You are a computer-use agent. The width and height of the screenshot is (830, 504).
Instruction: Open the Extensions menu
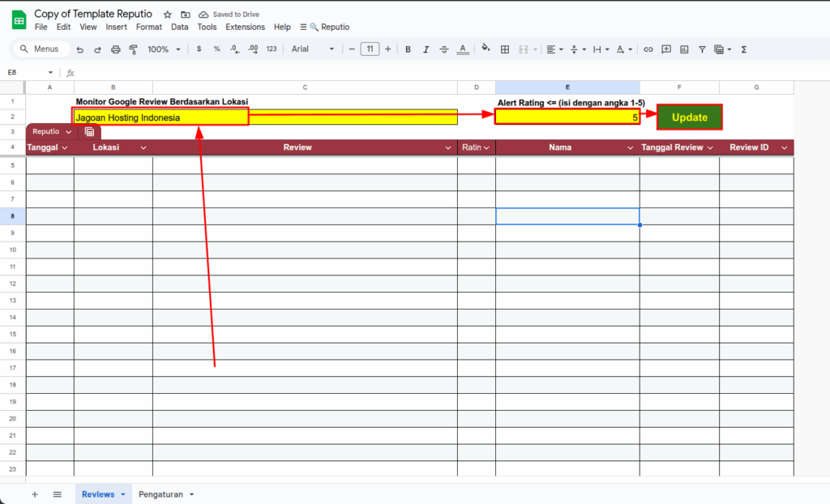pos(245,27)
